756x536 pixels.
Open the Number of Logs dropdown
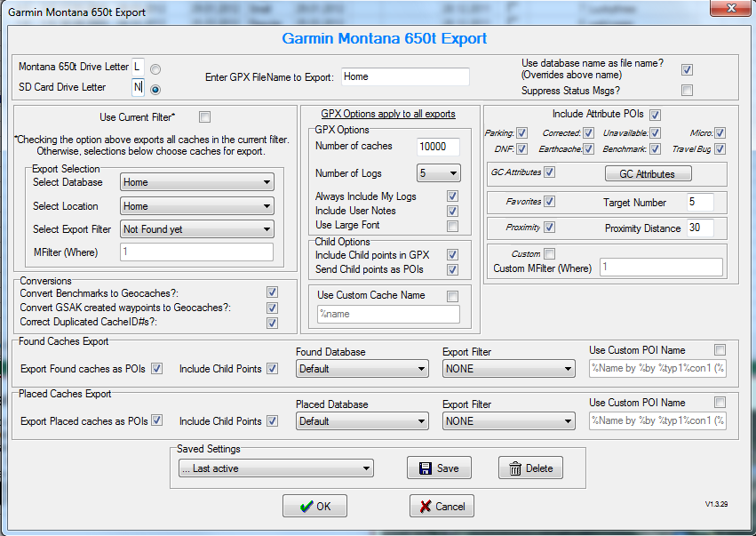(438, 173)
